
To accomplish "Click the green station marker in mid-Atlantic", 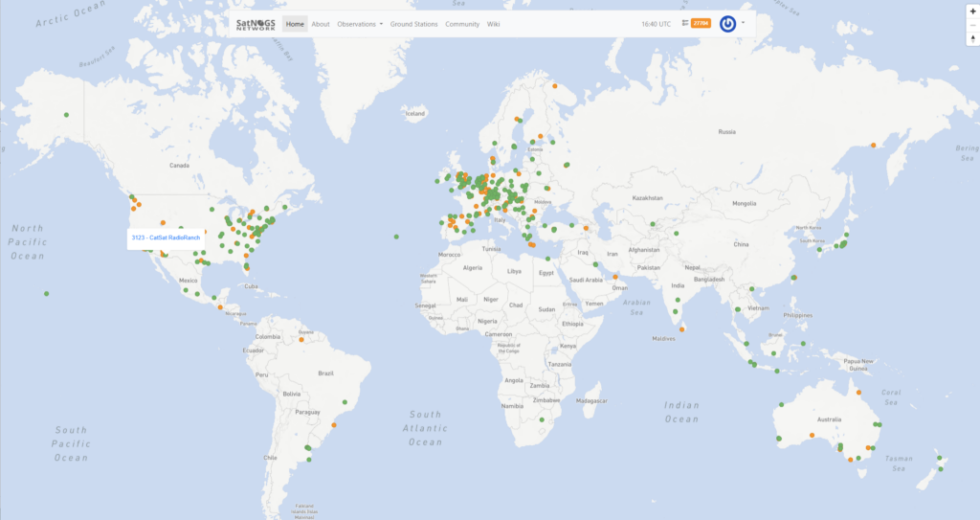I will [396, 237].
